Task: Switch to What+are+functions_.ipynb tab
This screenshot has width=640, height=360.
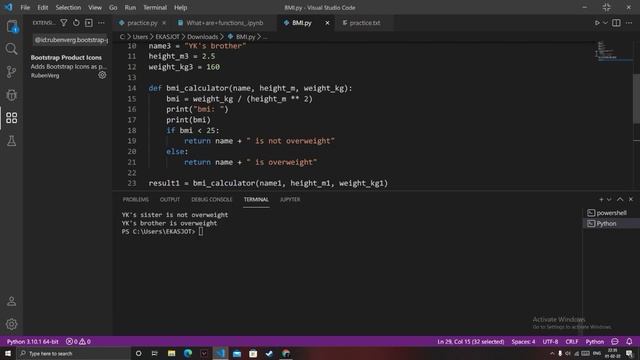Action: 224,23
